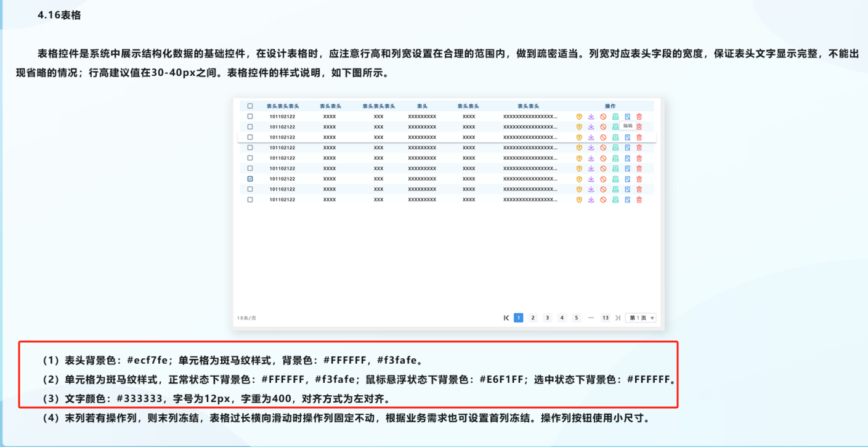868x447 pixels.
Task: Click the blue edit icon in the checked row
Action: (x=627, y=179)
